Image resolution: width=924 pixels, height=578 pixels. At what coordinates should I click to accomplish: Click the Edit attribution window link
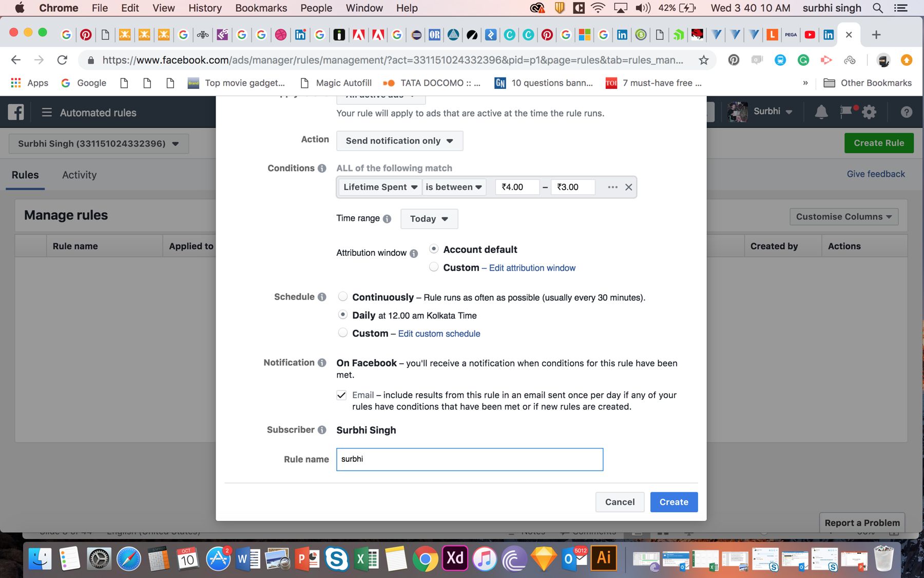(532, 268)
